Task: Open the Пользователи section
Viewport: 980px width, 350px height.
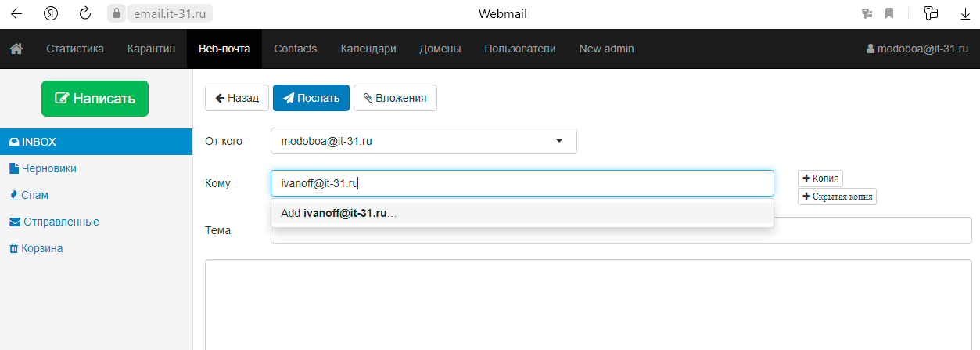Action: click(520, 49)
